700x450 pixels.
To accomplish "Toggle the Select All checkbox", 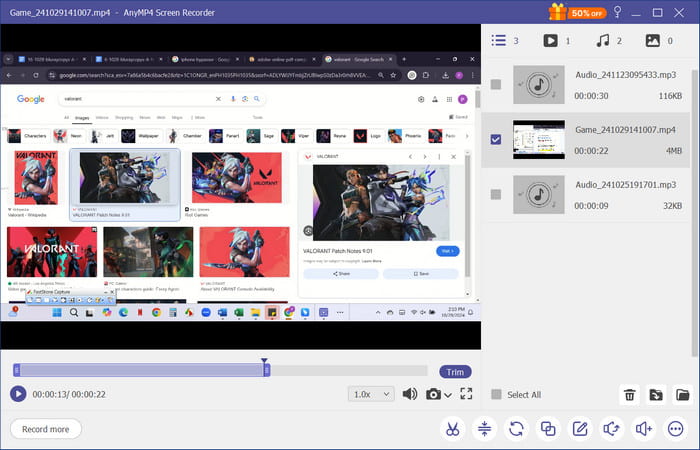I will coord(496,394).
